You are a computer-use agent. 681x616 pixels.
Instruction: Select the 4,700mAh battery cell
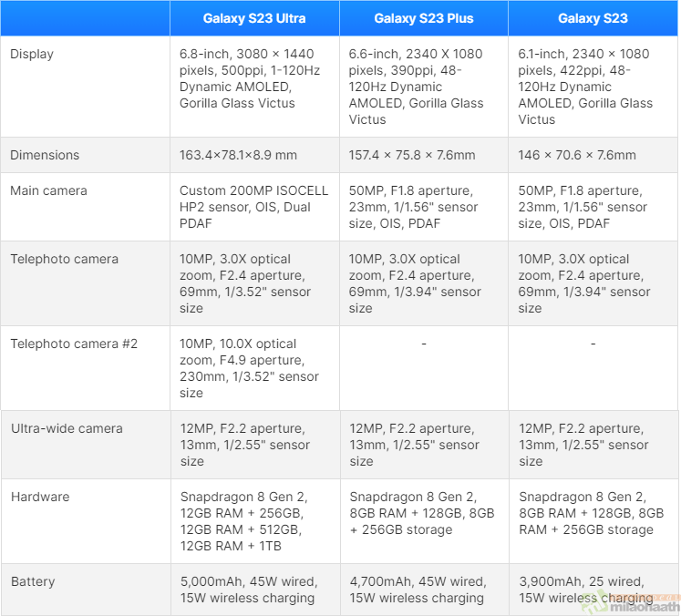pyautogui.click(x=417, y=590)
